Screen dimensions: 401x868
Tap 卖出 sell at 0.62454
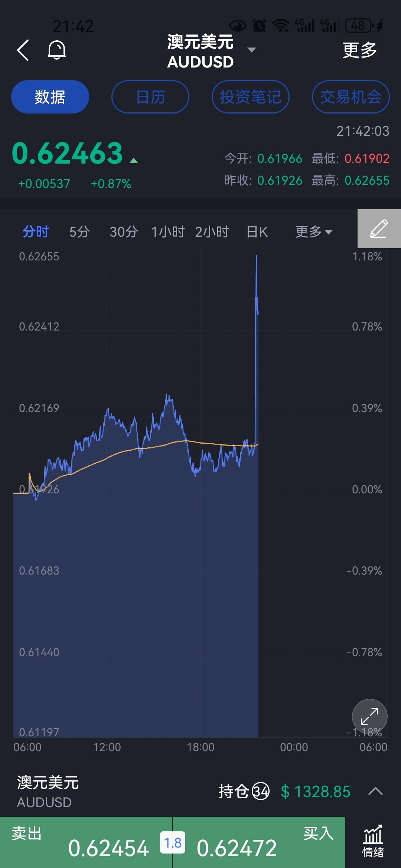86,842
